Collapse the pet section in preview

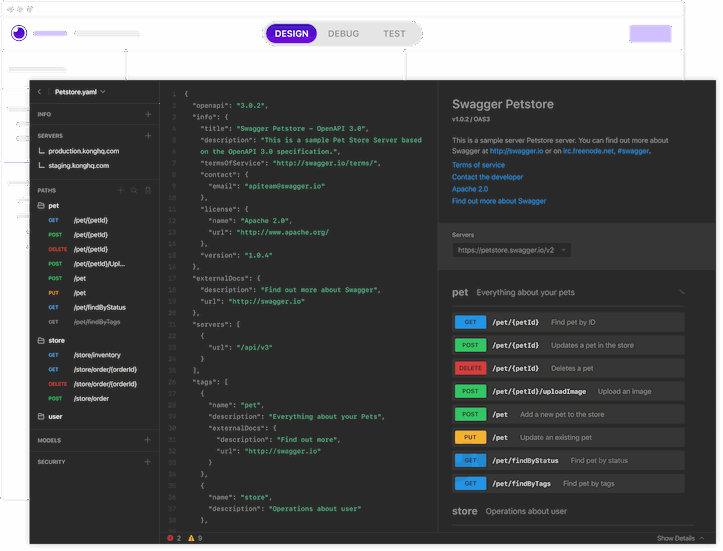click(682, 293)
